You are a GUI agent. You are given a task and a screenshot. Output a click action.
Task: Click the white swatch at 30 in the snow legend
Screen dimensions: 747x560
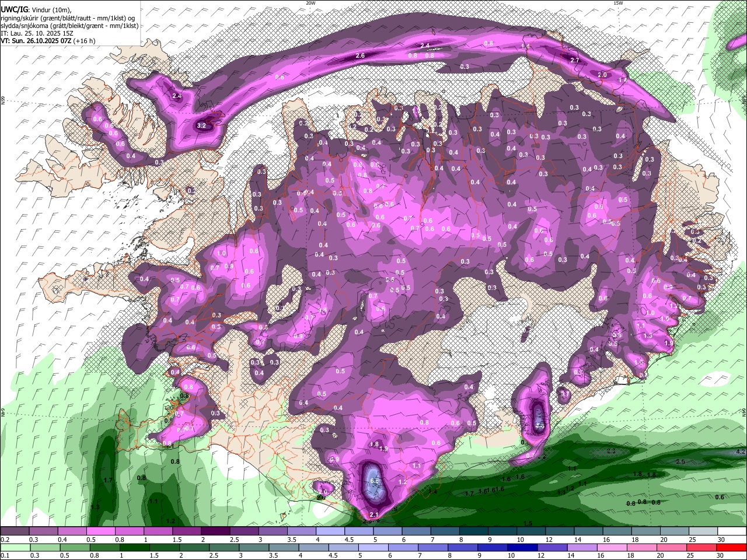coord(732,531)
